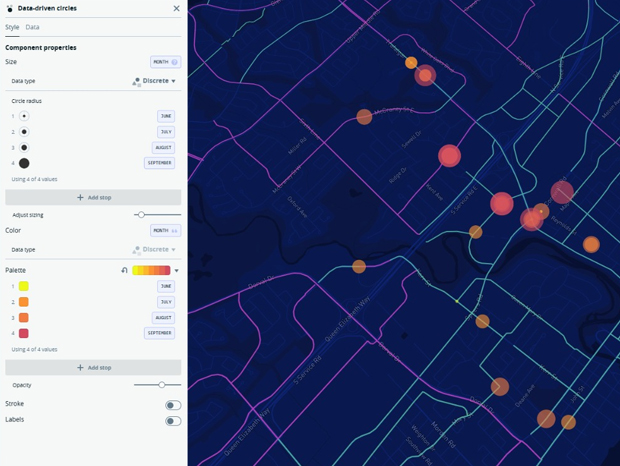Close the Data-driven circles panel
Image resolution: width=620 pixels, height=466 pixels.
[x=176, y=8]
